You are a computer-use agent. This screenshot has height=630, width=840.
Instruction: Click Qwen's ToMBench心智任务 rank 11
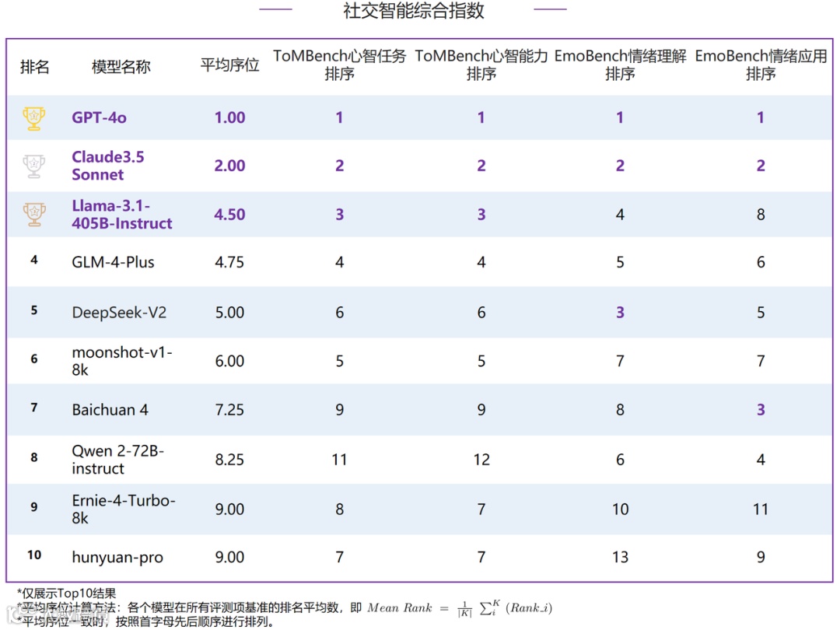[x=340, y=460]
